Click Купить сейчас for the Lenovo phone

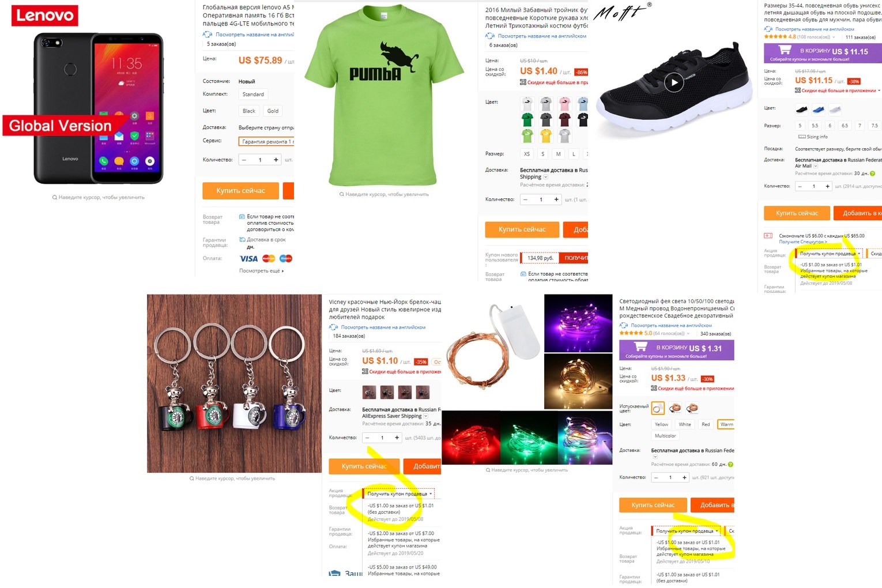(x=240, y=191)
